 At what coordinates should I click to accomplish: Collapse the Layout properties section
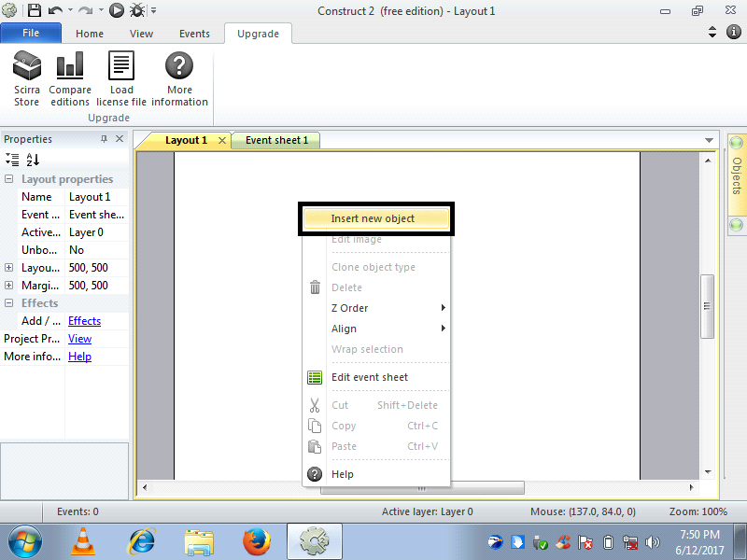coord(9,179)
